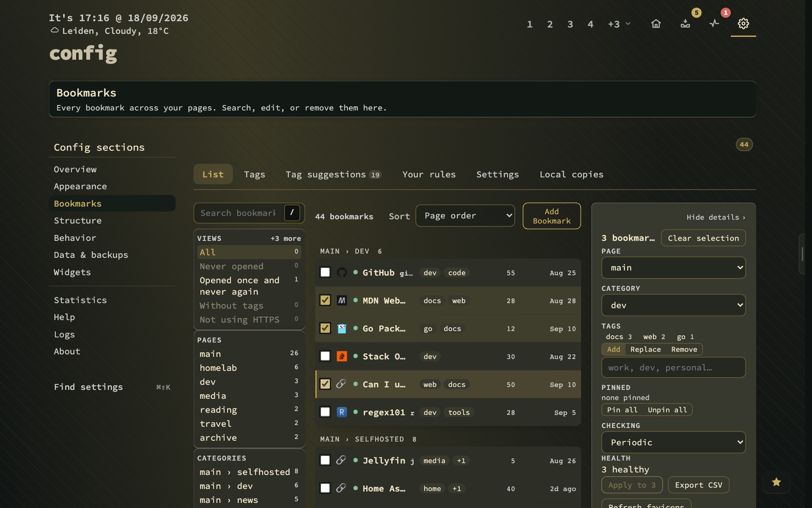The height and width of the screenshot is (508, 812).
Task: Expand +3 more views
Action: [x=286, y=239]
